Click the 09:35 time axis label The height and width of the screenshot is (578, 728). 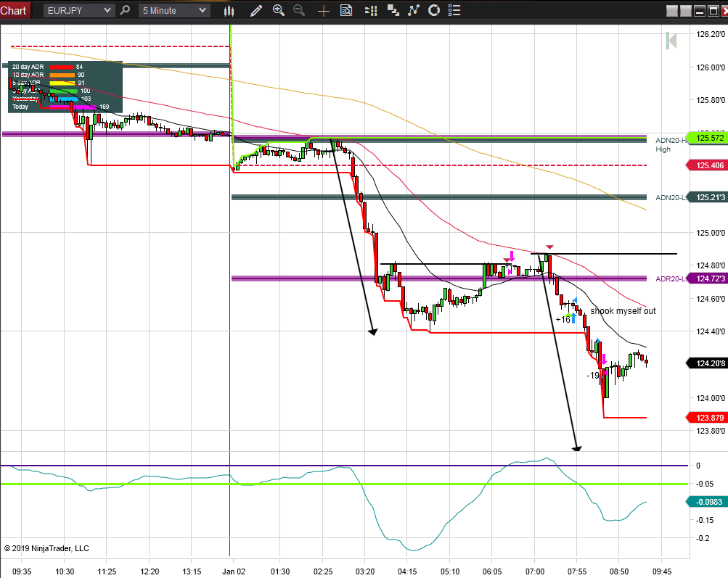pyautogui.click(x=22, y=571)
